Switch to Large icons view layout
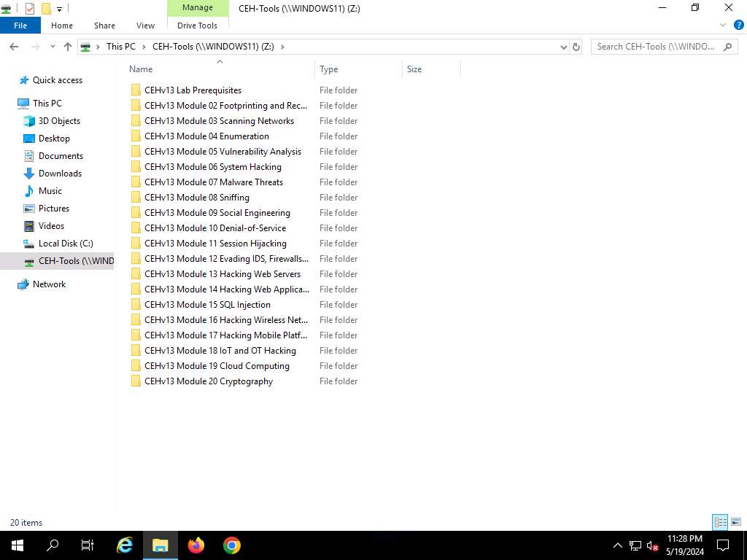 [735, 522]
